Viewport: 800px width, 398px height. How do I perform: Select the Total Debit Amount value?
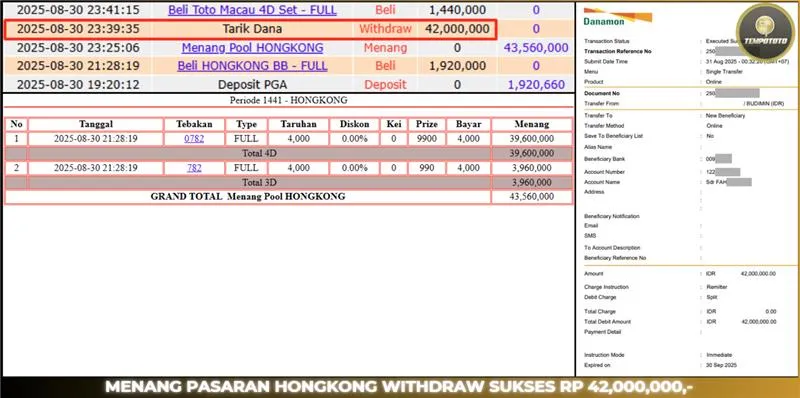point(758,322)
